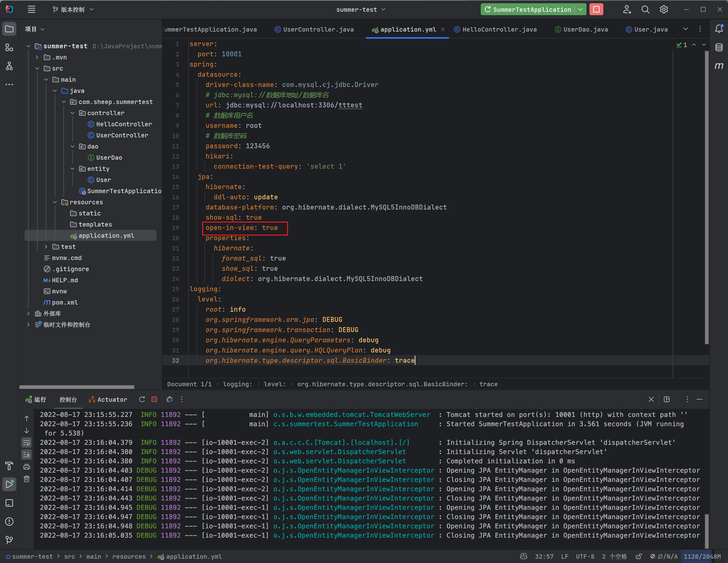Screen dimensions: 728x563
Task: Open the Actuator tab
Action: pyautogui.click(x=108, y=400)
